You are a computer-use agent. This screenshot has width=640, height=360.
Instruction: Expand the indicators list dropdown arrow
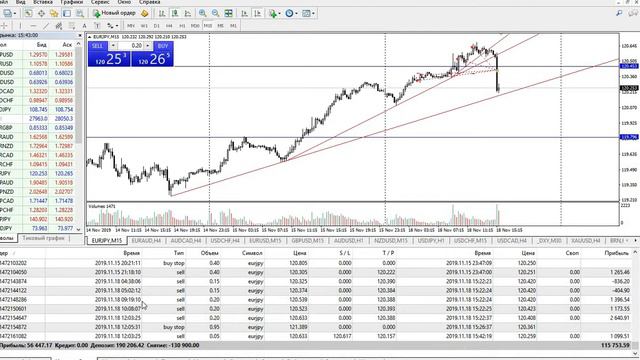point(279,13)
